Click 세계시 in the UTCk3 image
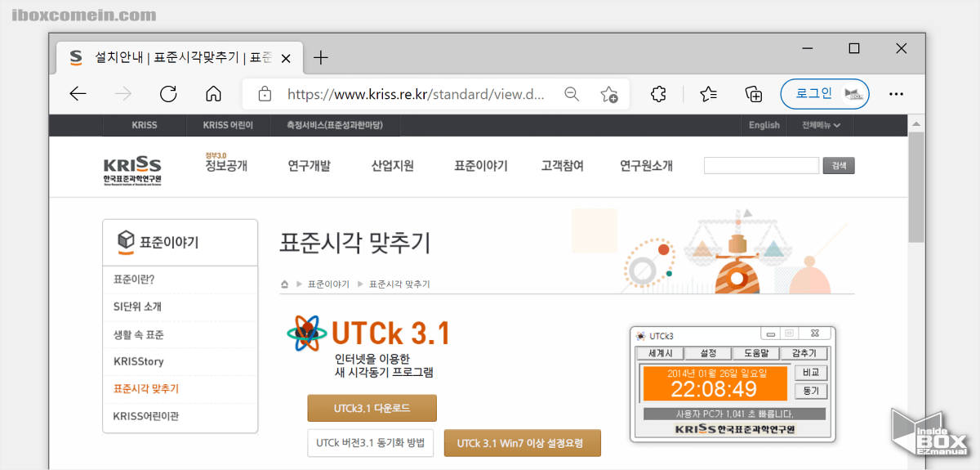Image resolution: width=980 pixels, height=470 pixels. [660, 354]
